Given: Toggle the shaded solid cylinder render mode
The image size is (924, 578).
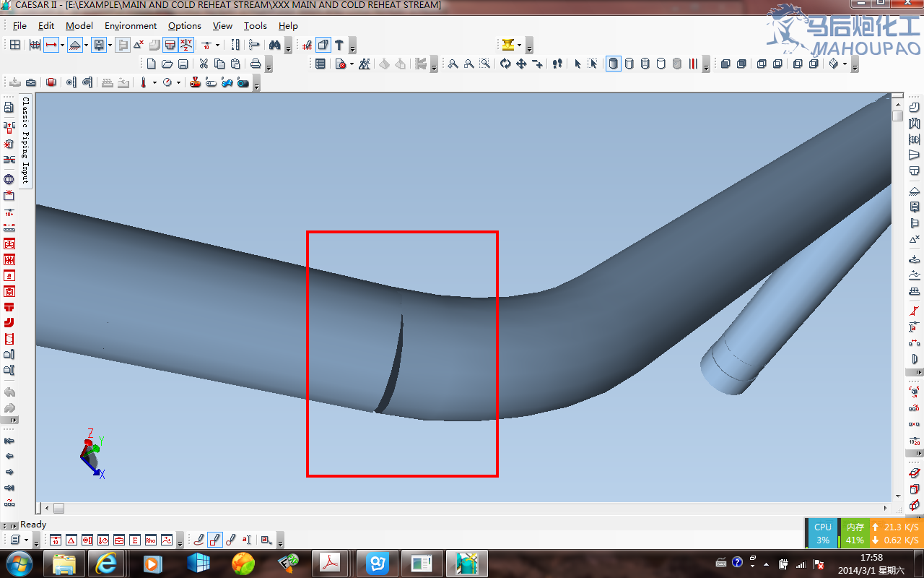Looking at the screenshot, I should [614, 64].
